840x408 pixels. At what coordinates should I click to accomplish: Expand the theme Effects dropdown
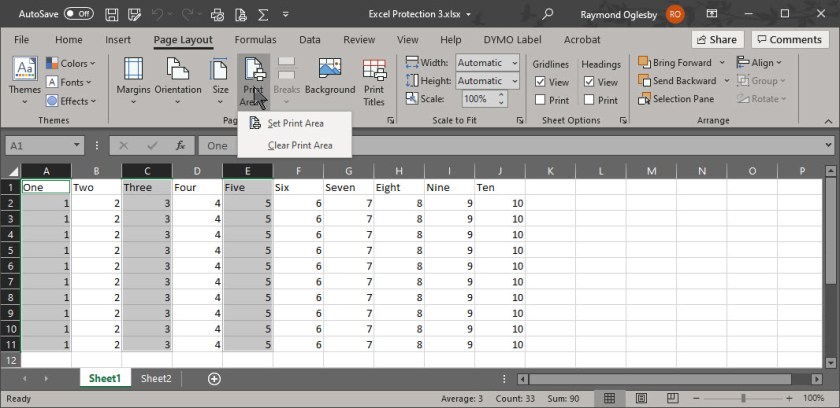71,101
